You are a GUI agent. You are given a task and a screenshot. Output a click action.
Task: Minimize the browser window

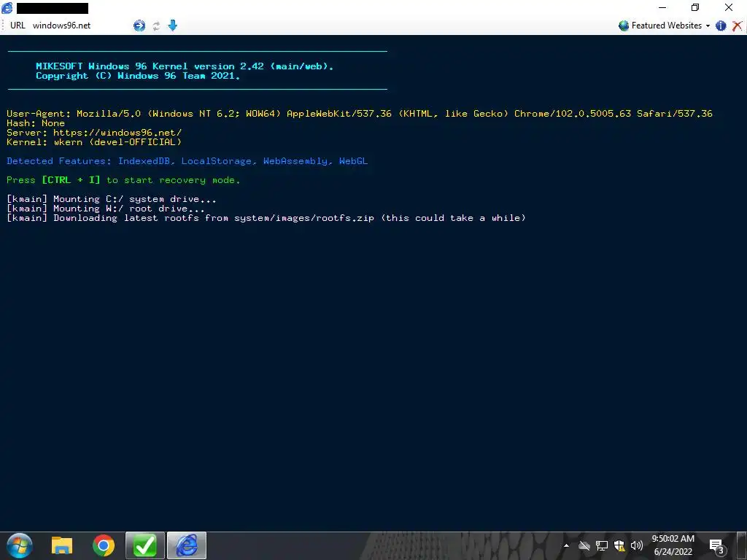[x=662, y=7]
